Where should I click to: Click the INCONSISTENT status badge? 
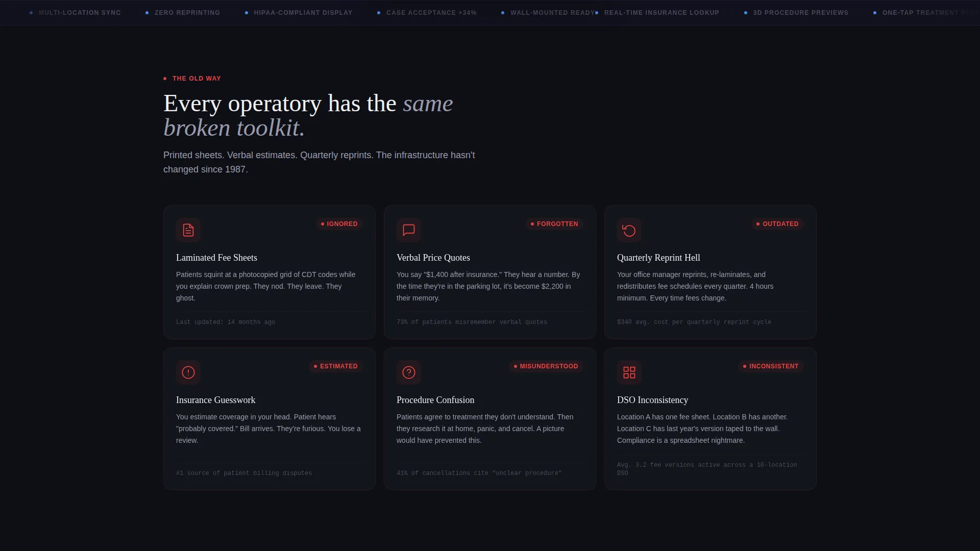(771, 366)
